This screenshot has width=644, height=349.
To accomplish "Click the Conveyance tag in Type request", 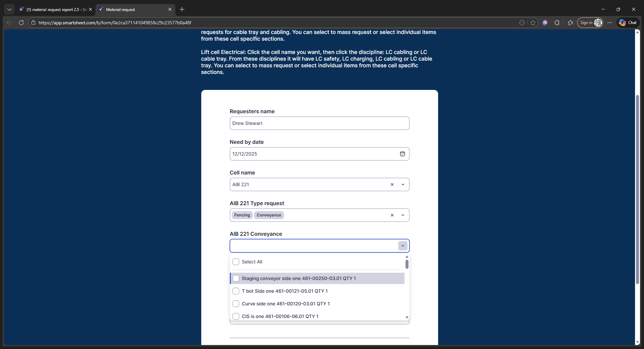I will 269,215.
